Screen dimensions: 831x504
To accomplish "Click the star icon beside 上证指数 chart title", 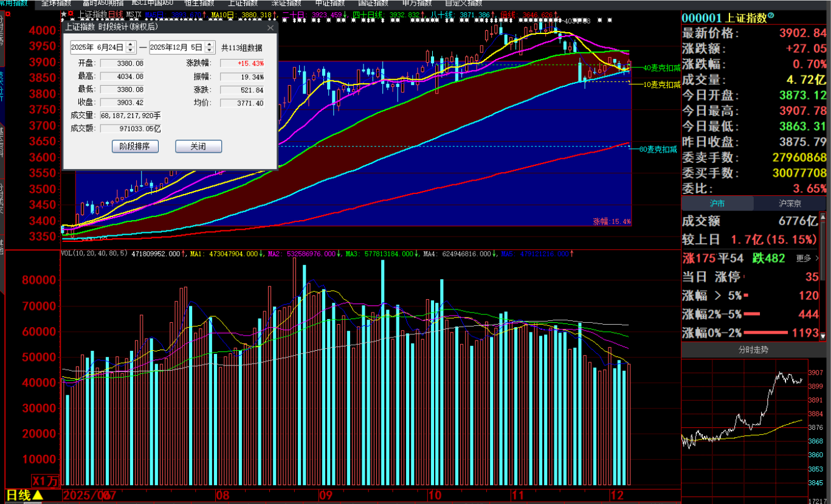I will [x=64, y=13].
